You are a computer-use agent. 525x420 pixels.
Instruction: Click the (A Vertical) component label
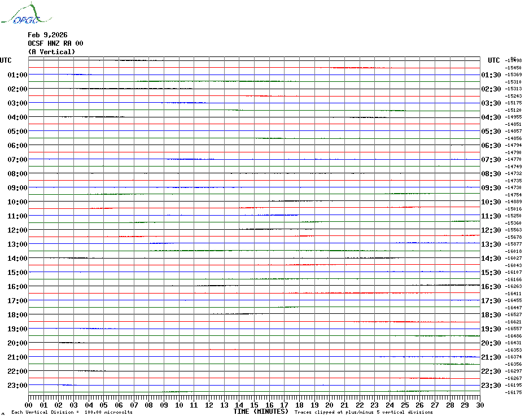tap(51, 52)
